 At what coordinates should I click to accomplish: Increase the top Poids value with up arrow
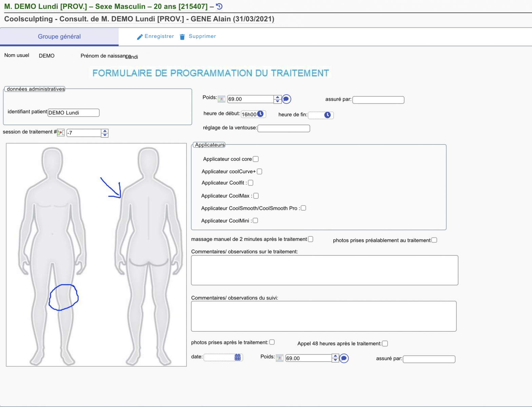point(277,97)
